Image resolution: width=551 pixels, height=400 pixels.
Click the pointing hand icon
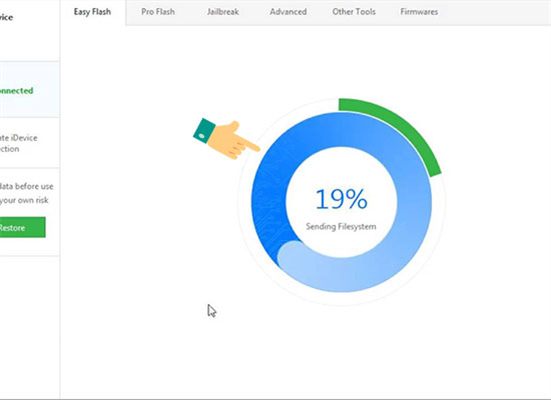coord(227,138)
